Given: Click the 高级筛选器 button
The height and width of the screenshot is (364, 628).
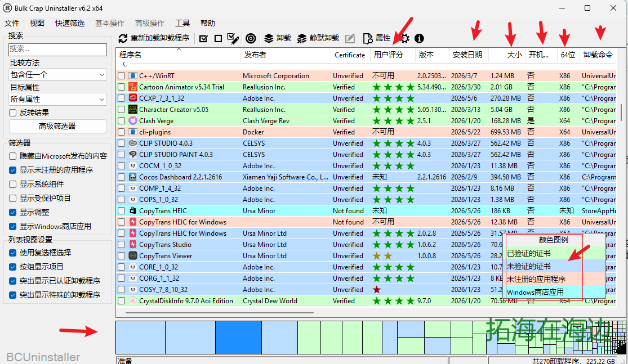Looking at the screenshot, I should pyautogui.click(x=57, y=126).
